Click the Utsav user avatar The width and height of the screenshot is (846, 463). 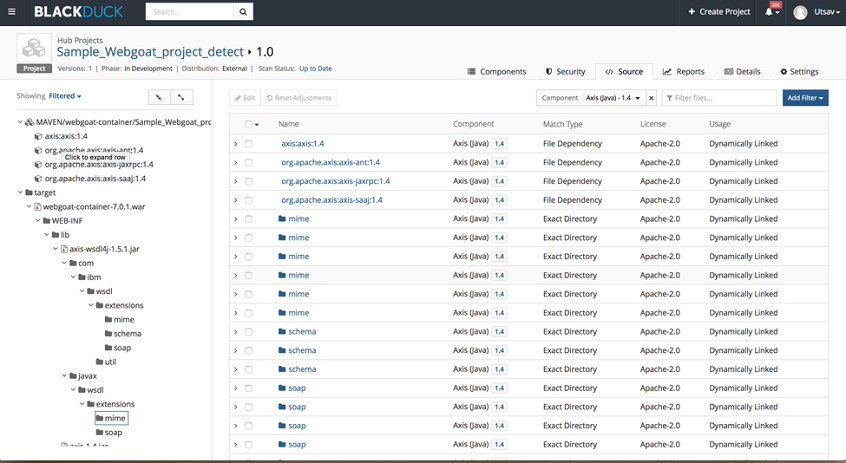coord(800,12)
